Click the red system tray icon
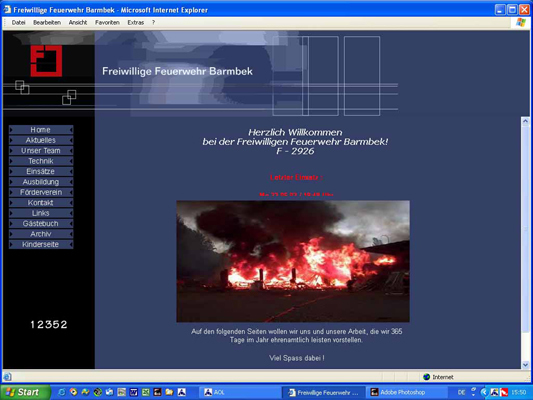 pyautogui.click(x=504, y=393)
